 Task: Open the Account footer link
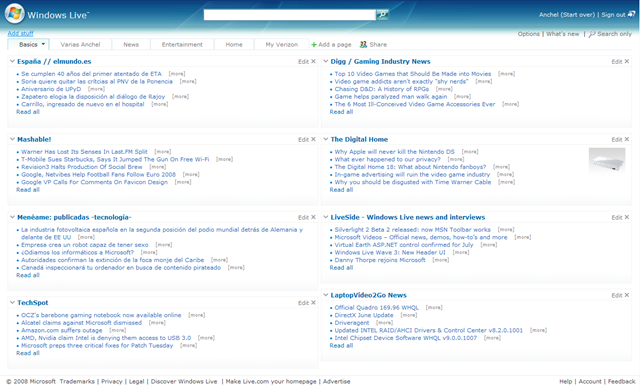(590, 382)
